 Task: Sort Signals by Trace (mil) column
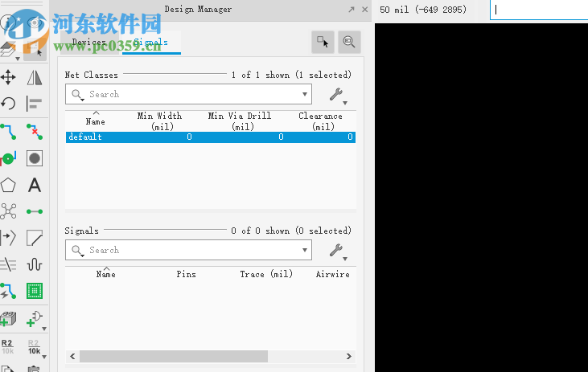(266, 274)
